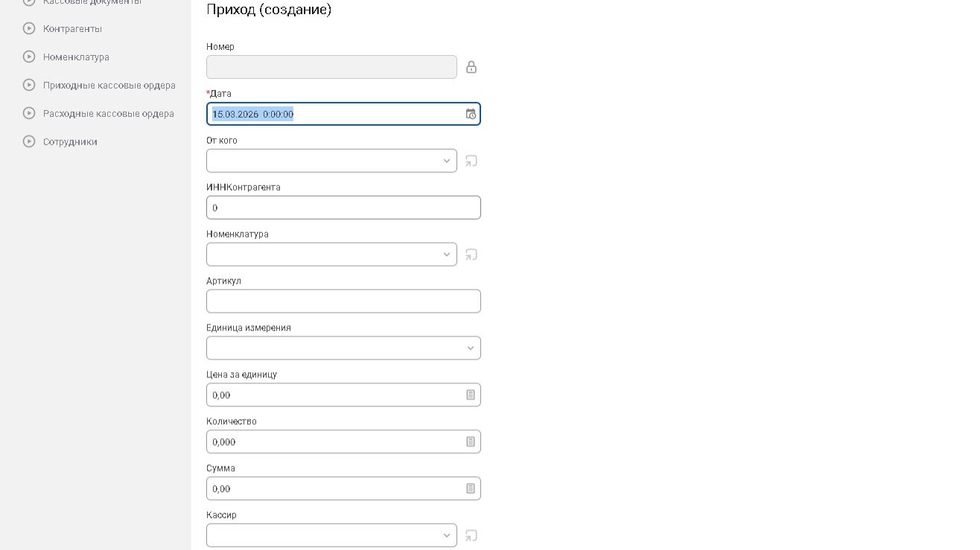Go to Расходные кассовые ордера

[108, 114]
